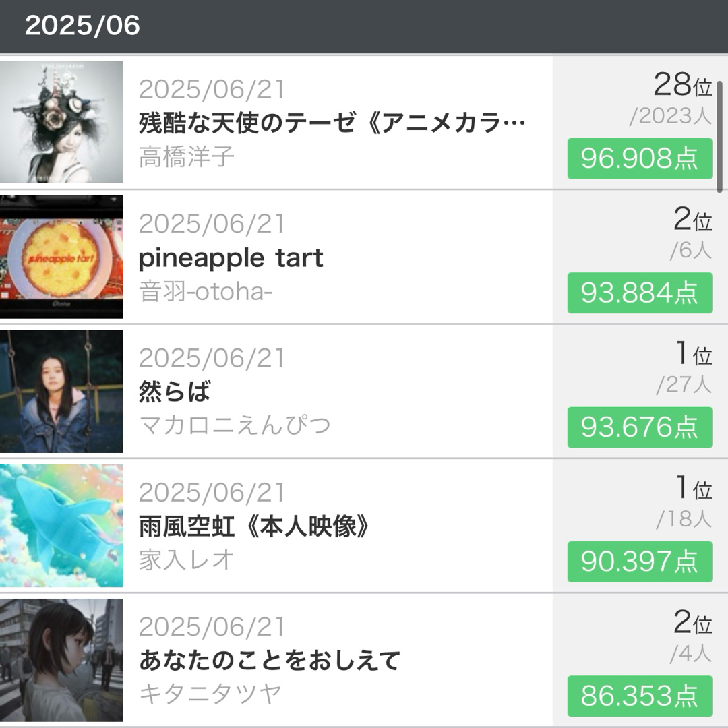Open the 雨風空虹 whale artwork thumbnail

pos(61,526)
